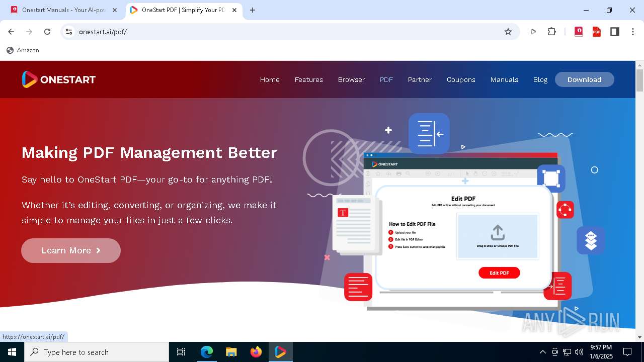Viewport: 644px width, 362px height.
Task: Click the red OneStart Manuals extension icon
Action: [x=579, y=32]
